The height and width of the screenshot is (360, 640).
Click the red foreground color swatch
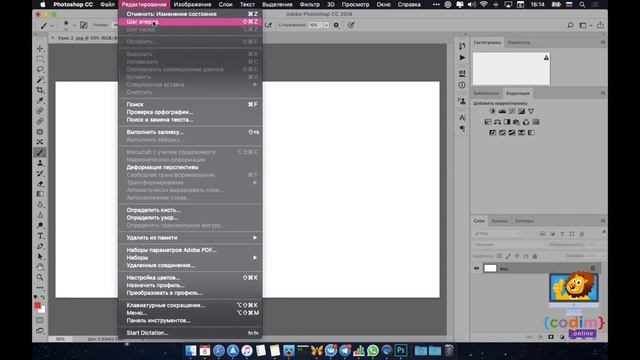point(38,305)
